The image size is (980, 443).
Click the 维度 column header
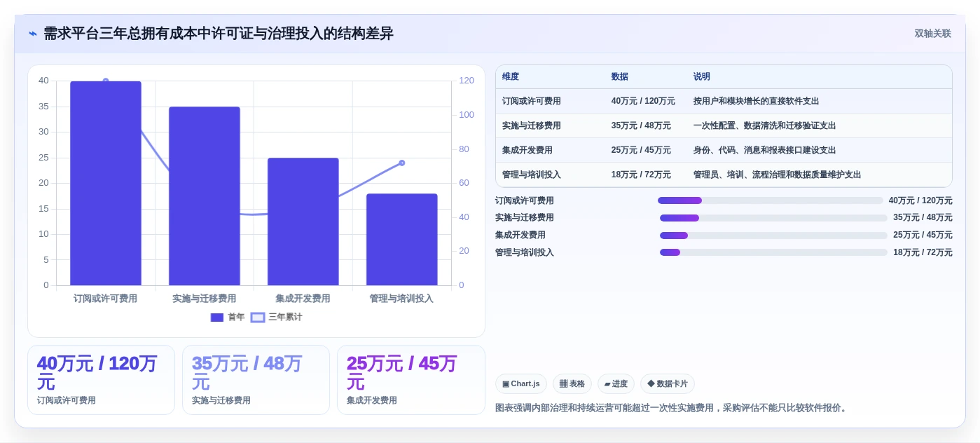[511, 76]
